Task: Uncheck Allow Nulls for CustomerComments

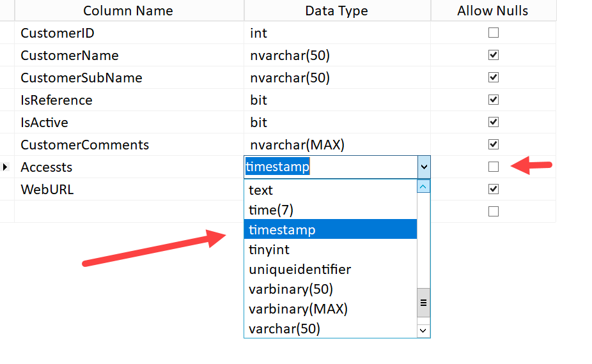Action: coord(493,144)
